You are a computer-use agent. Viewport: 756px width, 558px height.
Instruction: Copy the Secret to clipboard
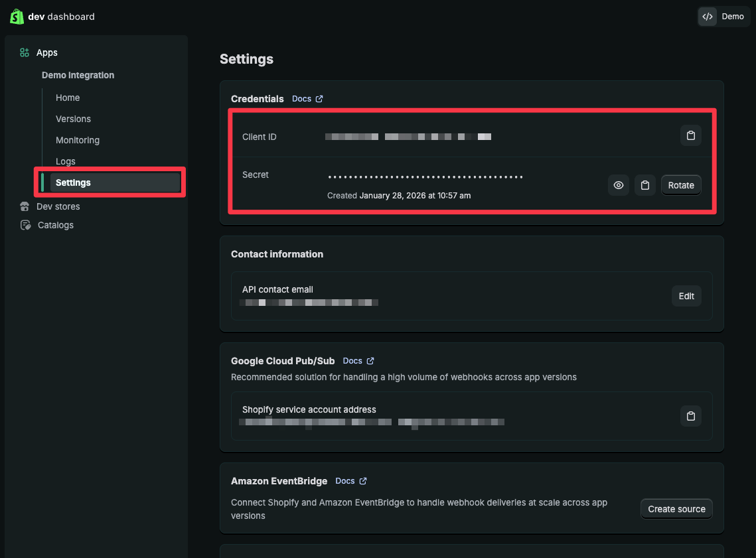[644, 185]
